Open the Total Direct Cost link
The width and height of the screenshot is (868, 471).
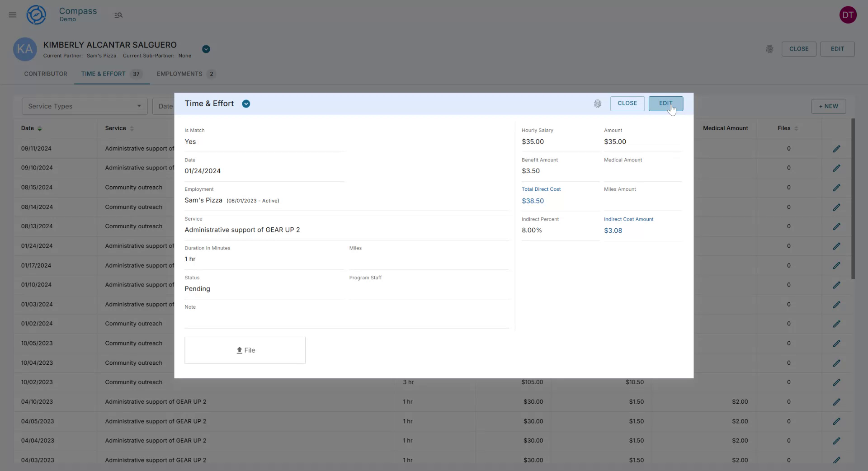coord(541,189)
